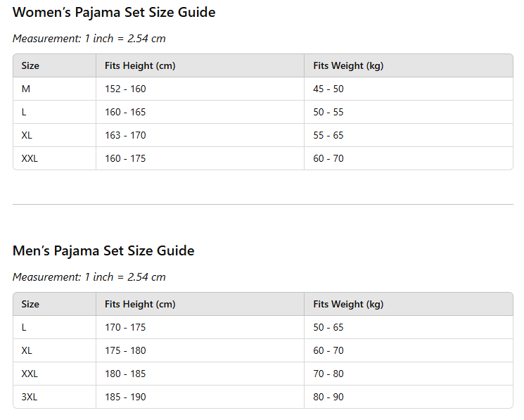This screenshot has width=524, height=420.
Task: Click women's Fits Height (cm) column header
Action: click(140, 66)
